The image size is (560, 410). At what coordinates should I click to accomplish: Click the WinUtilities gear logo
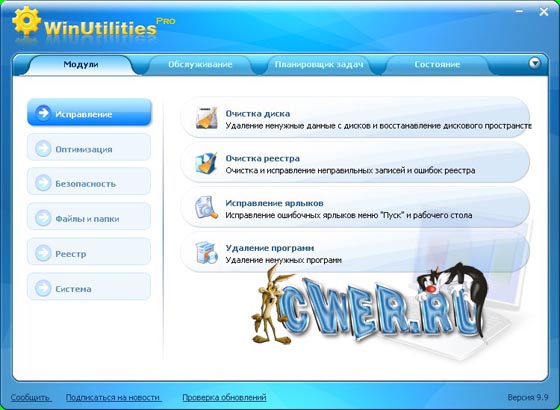click(x=27, y=20)
